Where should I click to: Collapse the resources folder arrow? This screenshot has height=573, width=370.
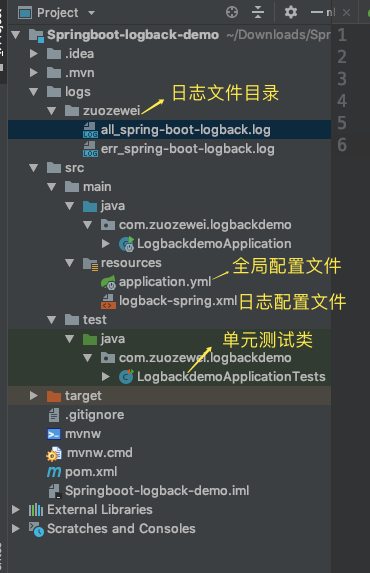[69, 263]
